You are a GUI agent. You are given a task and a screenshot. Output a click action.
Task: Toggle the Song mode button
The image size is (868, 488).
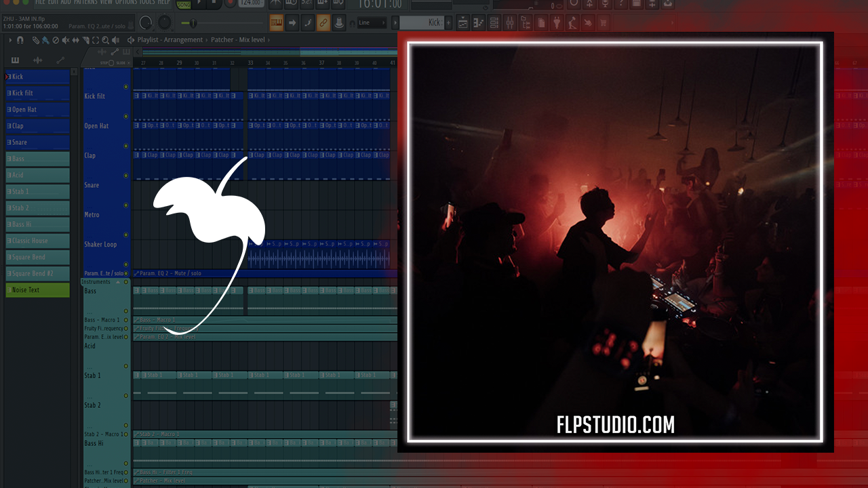coord(183,4)
